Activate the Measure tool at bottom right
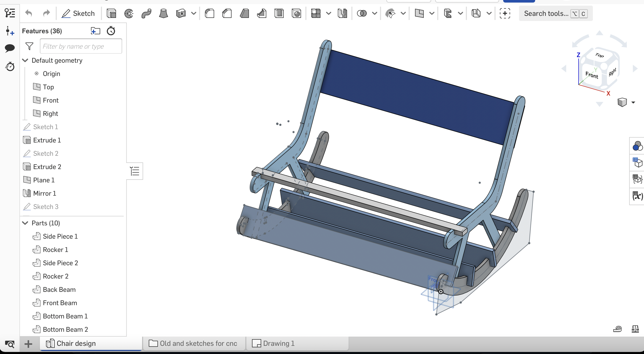644x354 pixels. click(618, 329)
